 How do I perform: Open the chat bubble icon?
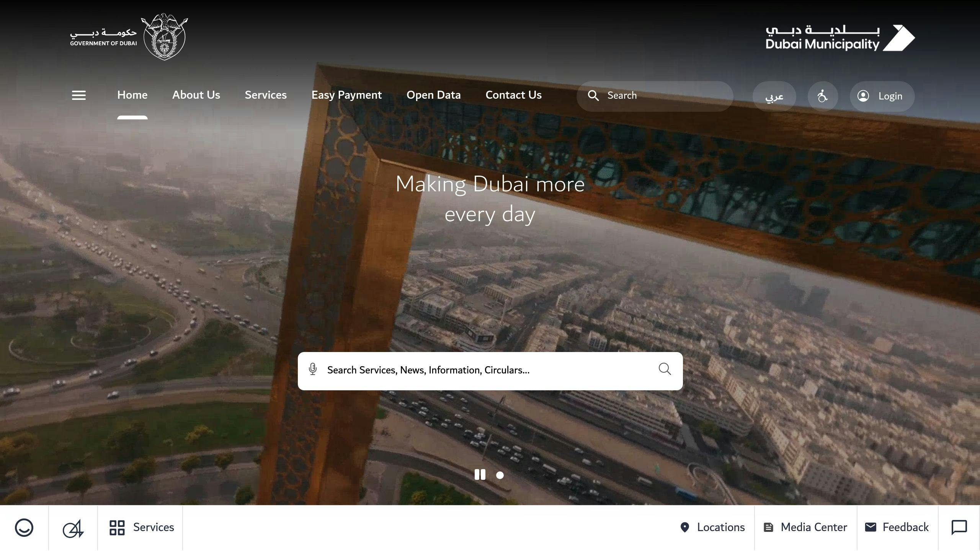[959, 527]
